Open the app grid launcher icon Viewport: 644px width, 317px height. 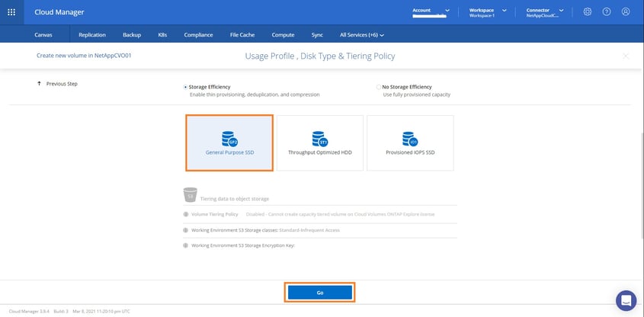tap(11, 12)
